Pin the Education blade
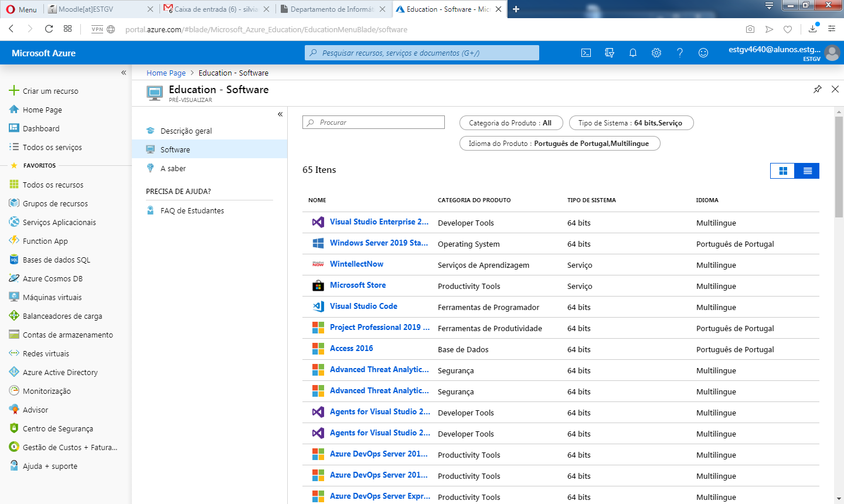844x504 pixels. point(818,89)
